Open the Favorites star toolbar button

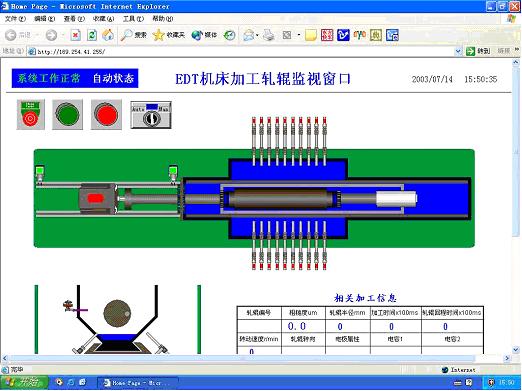point(168,35)
